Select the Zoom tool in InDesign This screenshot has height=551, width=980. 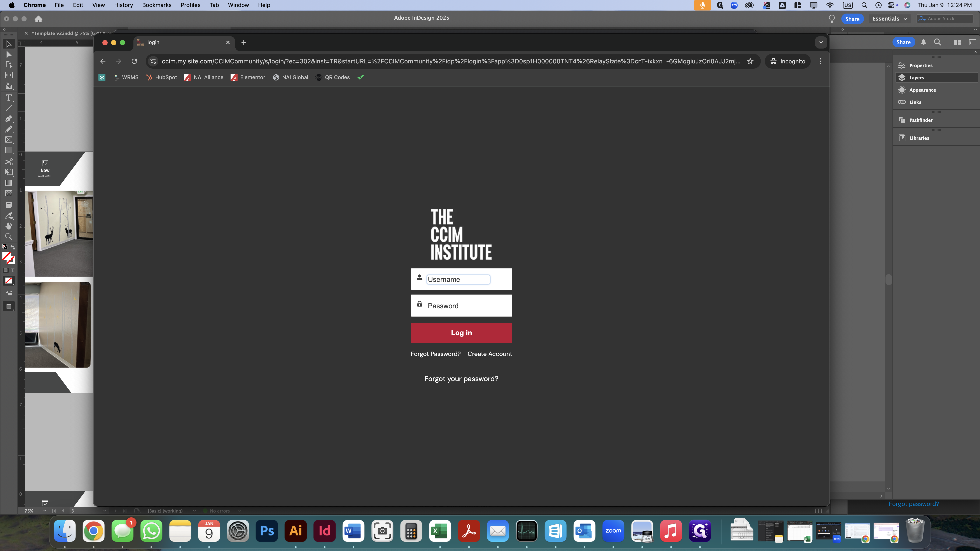[x=8, y=237]
